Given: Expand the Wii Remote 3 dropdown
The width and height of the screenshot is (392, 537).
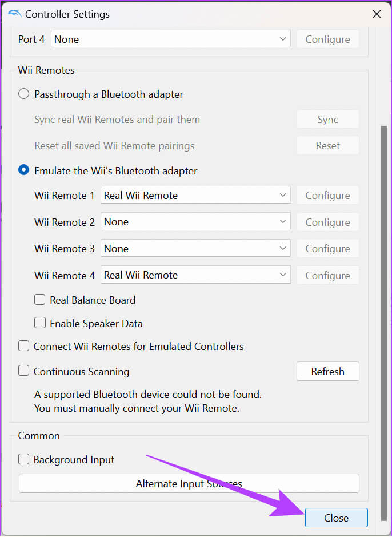Looking at the screenshot, I should point(195,248).
